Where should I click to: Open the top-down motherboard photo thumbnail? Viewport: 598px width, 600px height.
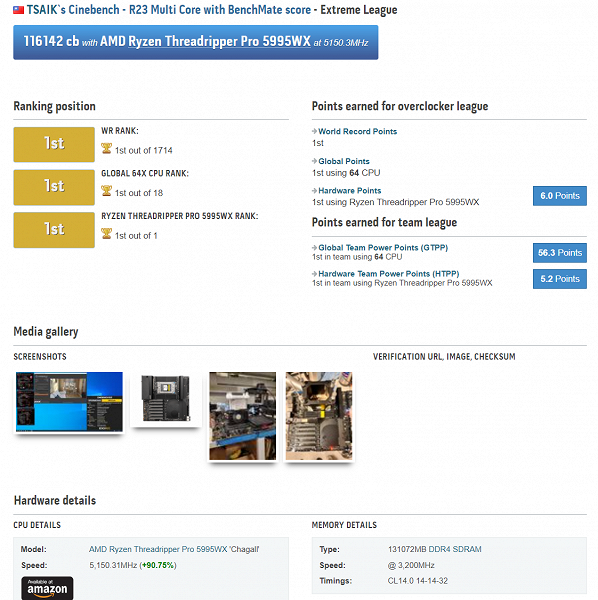coord(319,416)
